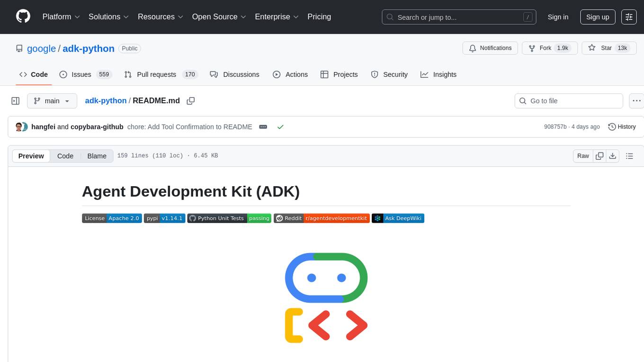Screen dimensions: 644x362
Task: Toggle the file tree side panel
Action: coord(16,101)
